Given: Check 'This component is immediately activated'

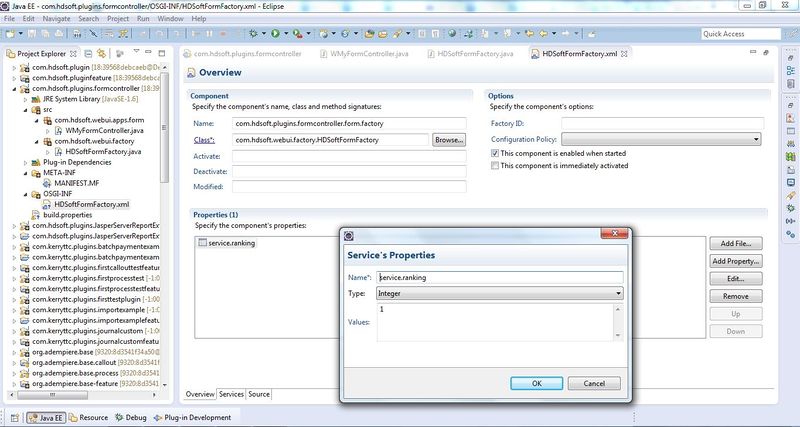Looking at the screenshot, I should pyautogui.click(x=496, y=166).
